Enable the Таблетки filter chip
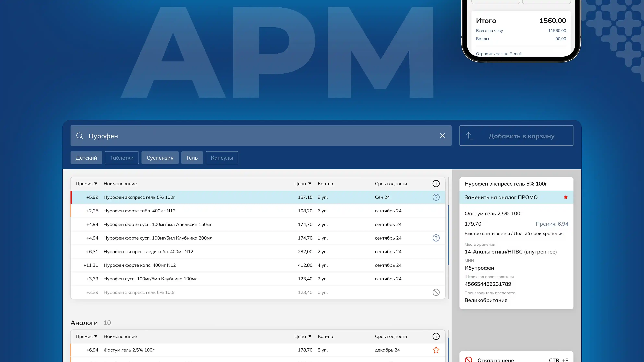The height and width of the screenshot is (362, 644). pyautogui.click(x=122, y=158)
